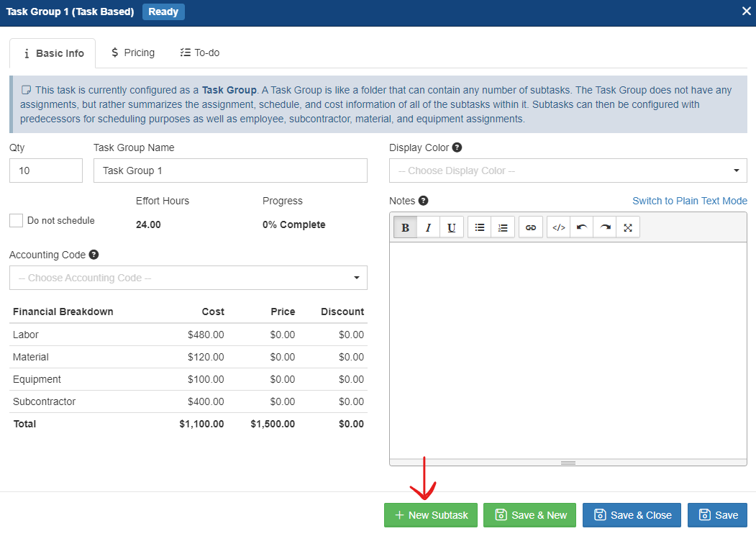
Task: Click the insert link icon
Action: click(531, 227)
